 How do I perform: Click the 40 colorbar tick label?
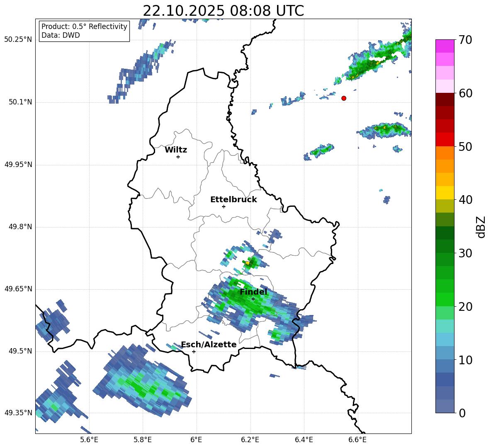pos(465,200)
